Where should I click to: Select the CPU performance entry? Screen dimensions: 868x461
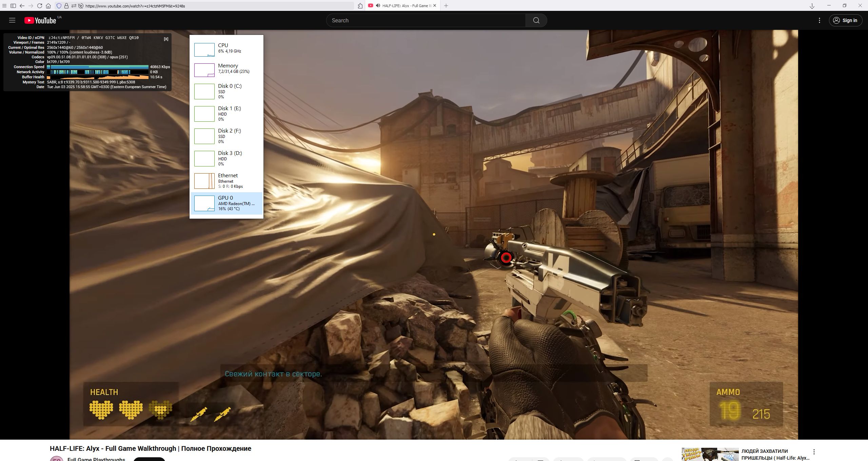coord(226,49)
